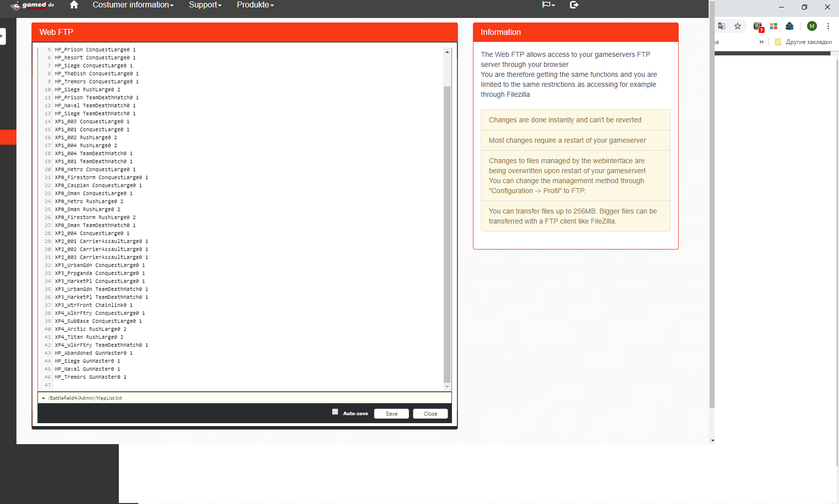839x504 pixels.
Task: Open the blue sunglasses extension icon
Action: (790, 26)
